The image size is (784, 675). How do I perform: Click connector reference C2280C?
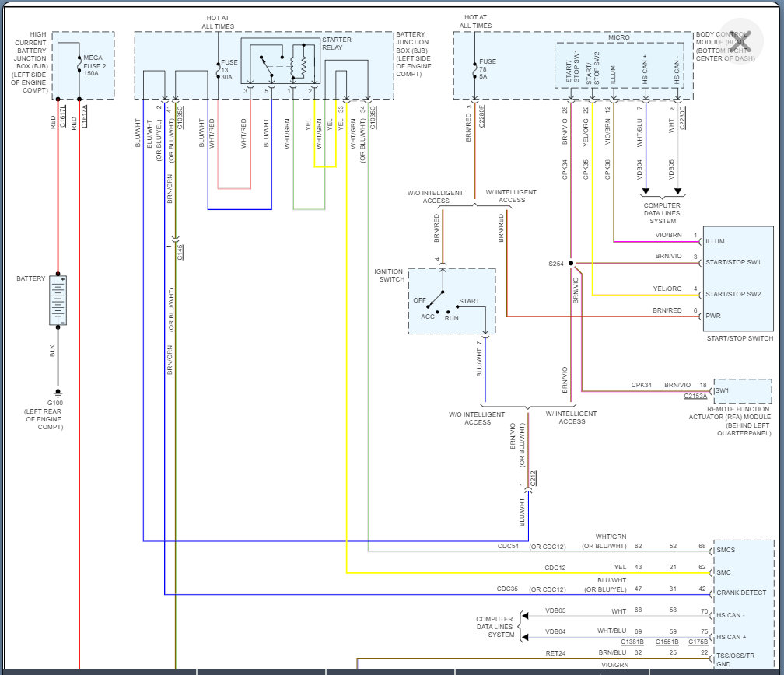[x=683, y=117]
